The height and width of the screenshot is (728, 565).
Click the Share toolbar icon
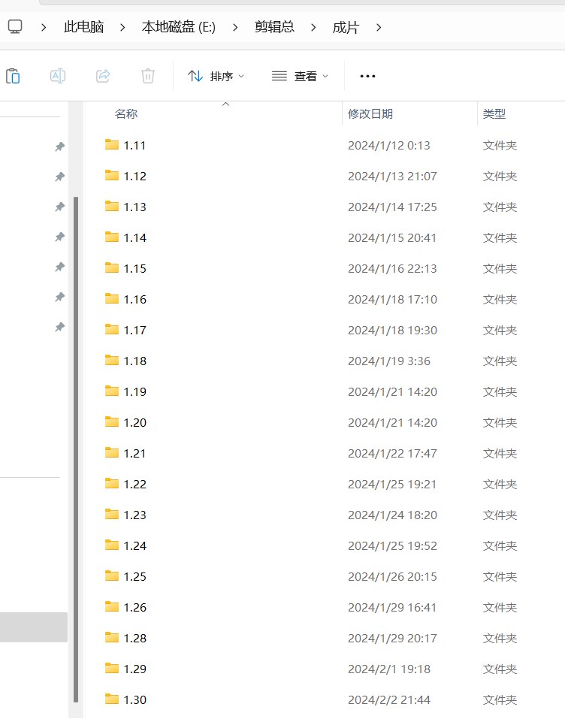(103, 76)
